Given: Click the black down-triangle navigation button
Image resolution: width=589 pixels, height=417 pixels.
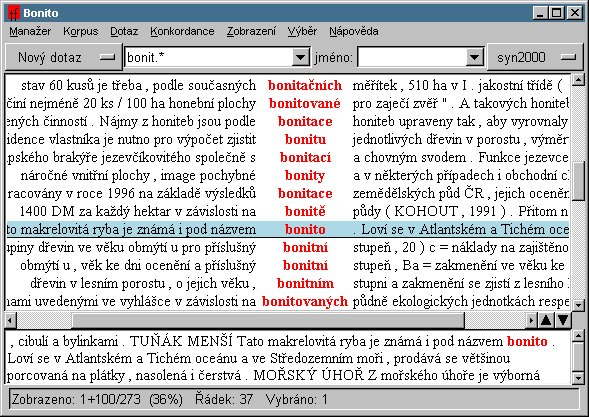Looking at the screenshot, I should [563, 320].
